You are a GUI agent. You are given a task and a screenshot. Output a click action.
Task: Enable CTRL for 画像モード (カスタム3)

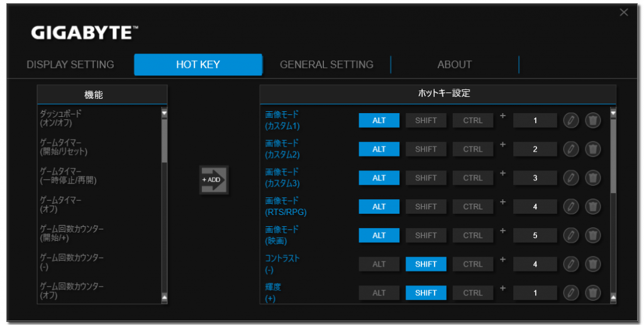pos(473,178)
